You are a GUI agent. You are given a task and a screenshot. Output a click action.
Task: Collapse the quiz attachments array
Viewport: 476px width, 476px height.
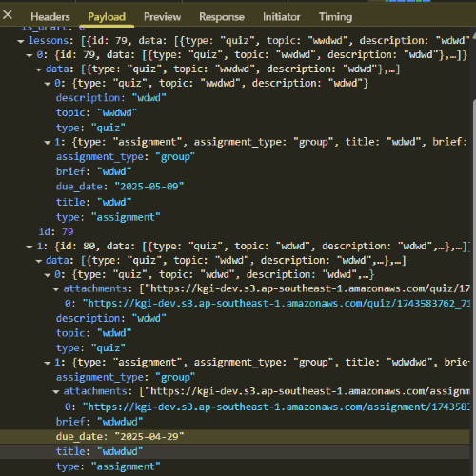coord(56,289)
